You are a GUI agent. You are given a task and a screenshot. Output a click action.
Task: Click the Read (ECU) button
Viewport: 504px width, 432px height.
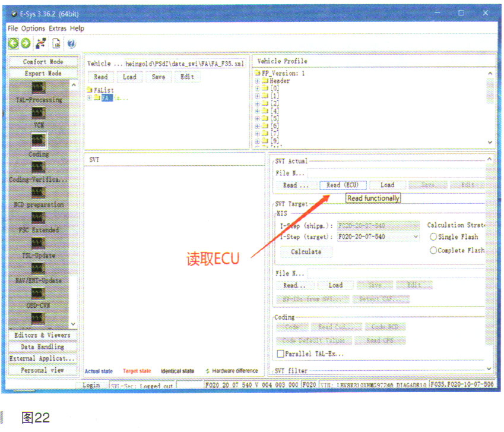pos(343,185)
